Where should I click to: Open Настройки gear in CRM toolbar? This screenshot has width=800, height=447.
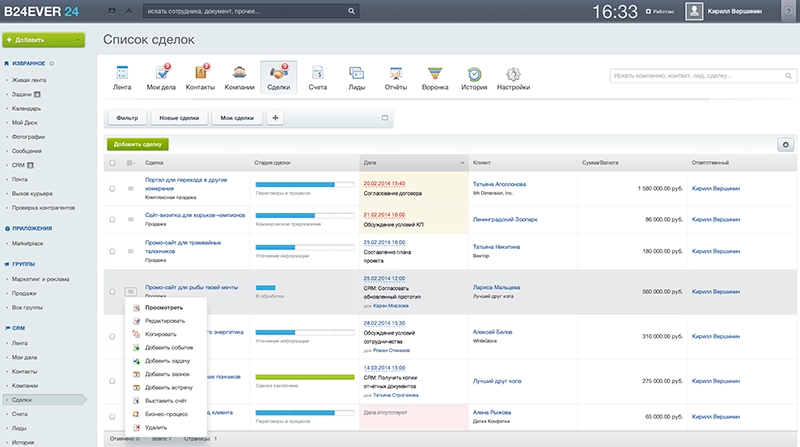(x=513, y=77)
